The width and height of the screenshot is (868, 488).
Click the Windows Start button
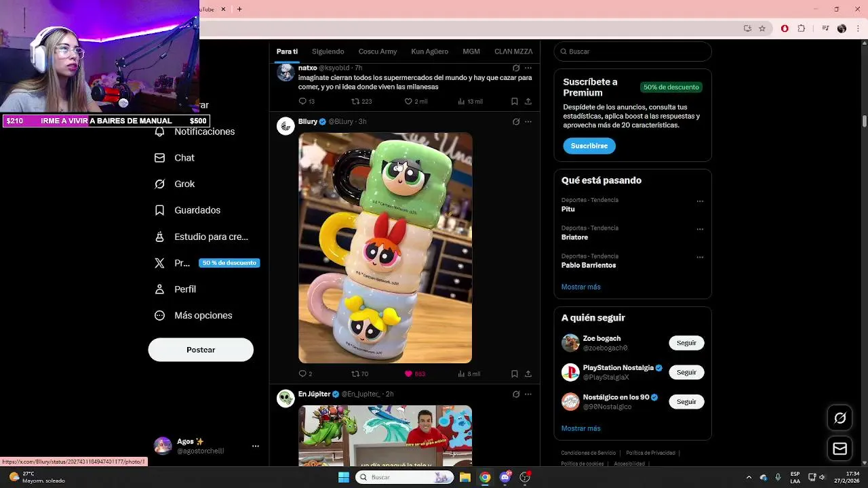click(x=344, y=477)
